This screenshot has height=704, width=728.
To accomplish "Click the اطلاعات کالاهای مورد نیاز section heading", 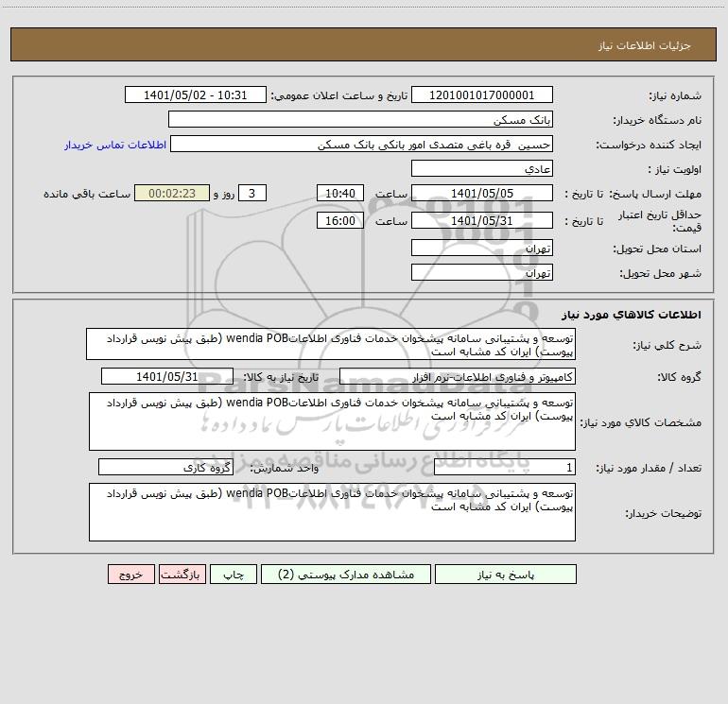I will [x=632, y=315].
